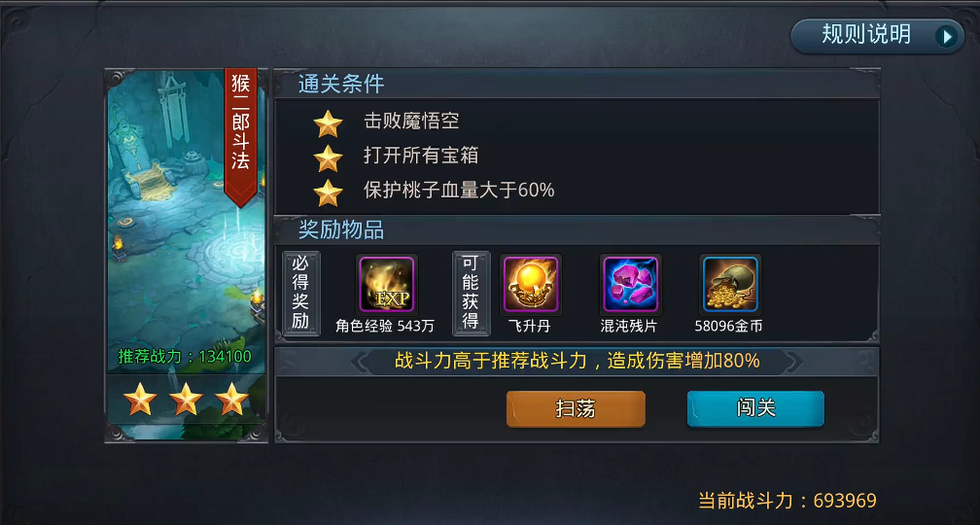Click the first star under the stage image
Viewport: 980px width, 525px height.
click(x=140, y=399)
